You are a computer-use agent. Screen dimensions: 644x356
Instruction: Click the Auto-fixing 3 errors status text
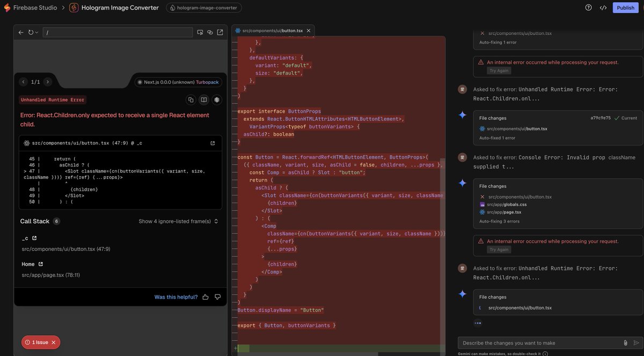(499, 221)
